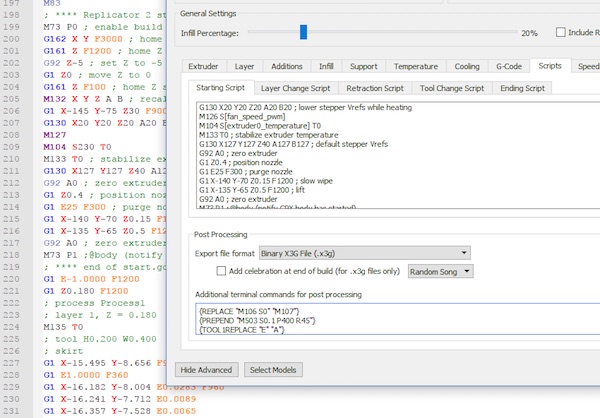Open the Speeds tab
Viewport: 600px width, 418px height.
click(x=587, y=66)
